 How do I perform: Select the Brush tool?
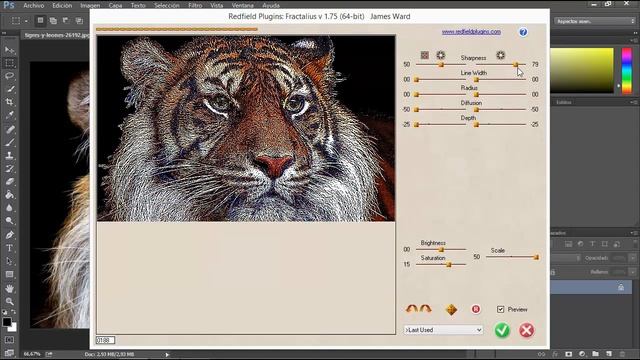point(9,142)
